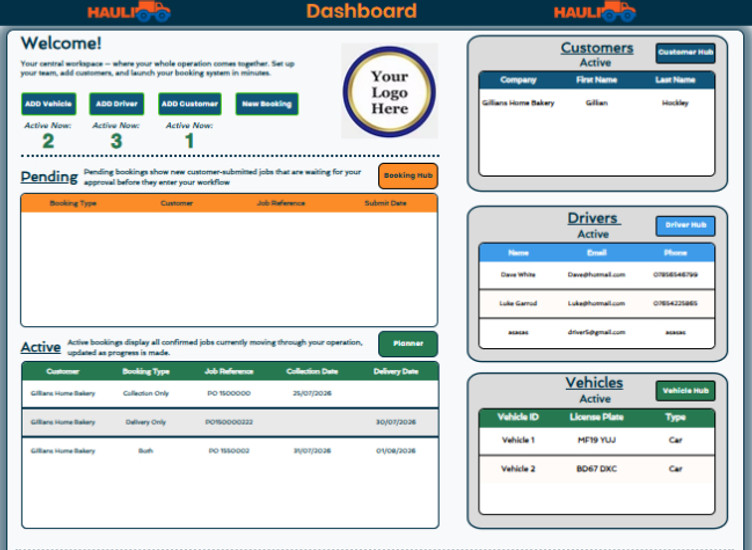
Task: Select Submit Date column header
Action: tap(386, 203)
